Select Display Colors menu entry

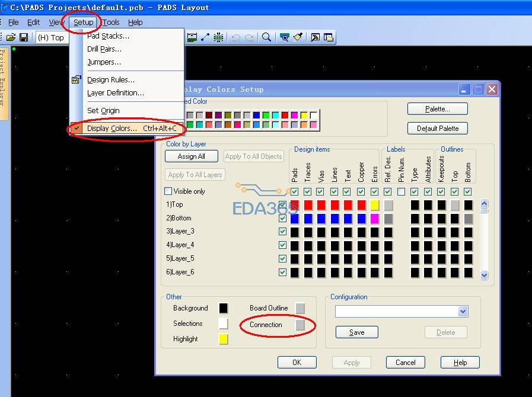pos(128,129)
